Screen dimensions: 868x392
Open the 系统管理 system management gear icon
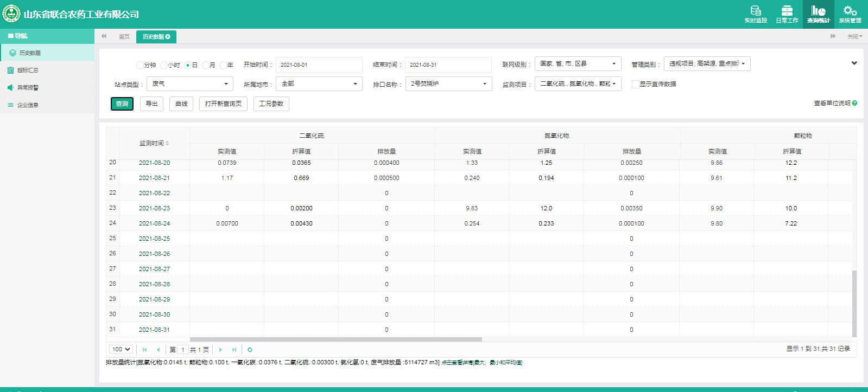pyautogui.click(x=850, y=11)
